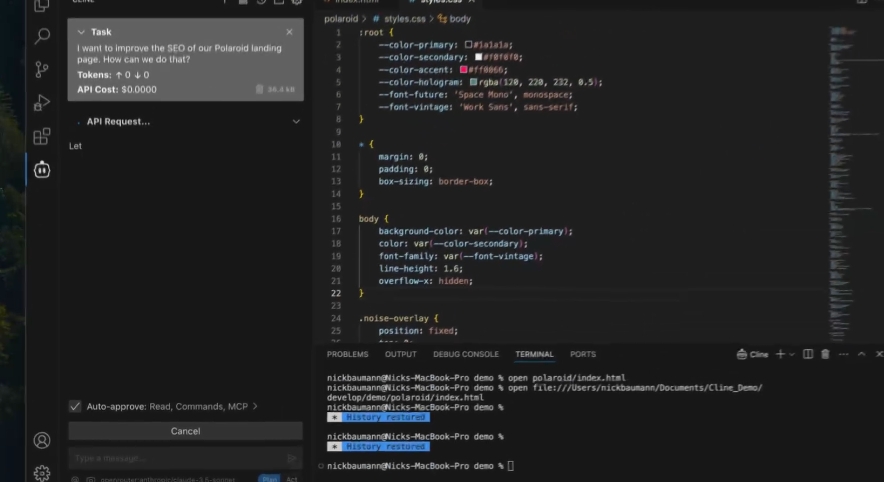Expand the API Request row chevron
This screenshot has height=482, width=884.
click(x=296, y=122)
